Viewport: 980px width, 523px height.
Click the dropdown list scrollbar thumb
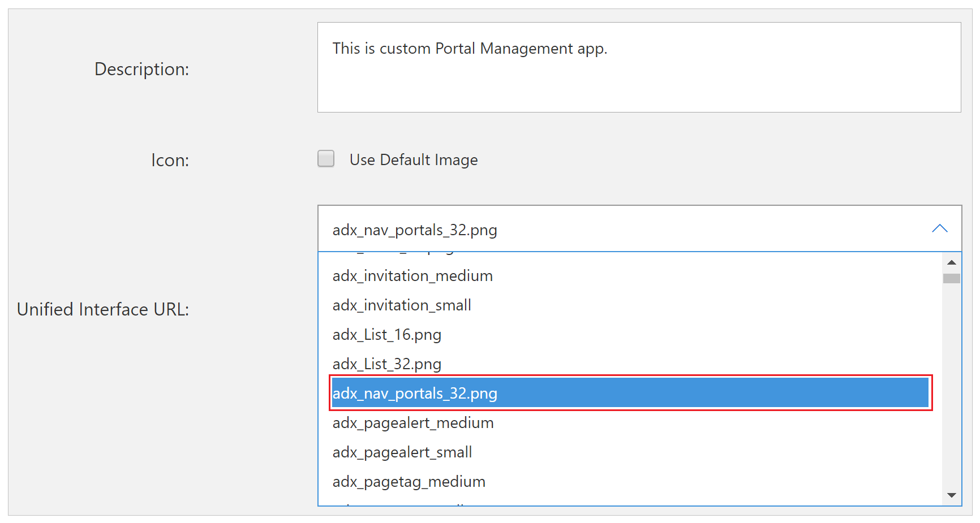(x=952, y=278)
